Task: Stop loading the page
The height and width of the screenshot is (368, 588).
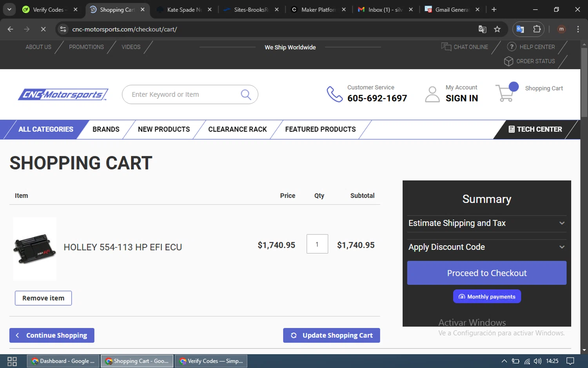Action: (43, 29)
